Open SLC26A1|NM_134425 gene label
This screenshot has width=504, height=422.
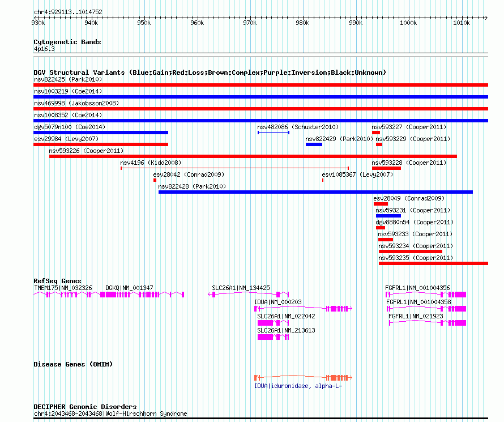click(x=241, y=288)
